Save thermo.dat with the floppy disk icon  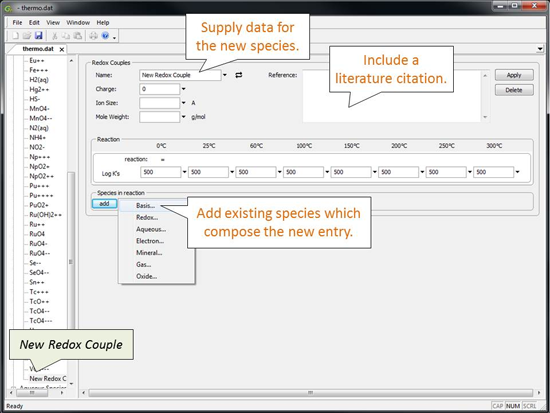39,35
